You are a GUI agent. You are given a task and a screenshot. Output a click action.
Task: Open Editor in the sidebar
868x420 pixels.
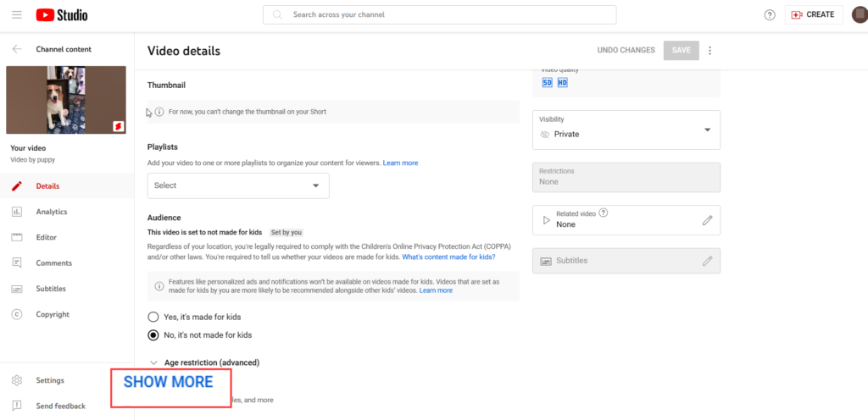tap(67, 238)
